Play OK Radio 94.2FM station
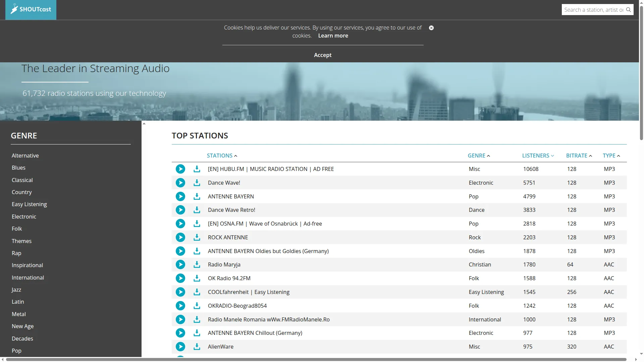 point(180,278)
